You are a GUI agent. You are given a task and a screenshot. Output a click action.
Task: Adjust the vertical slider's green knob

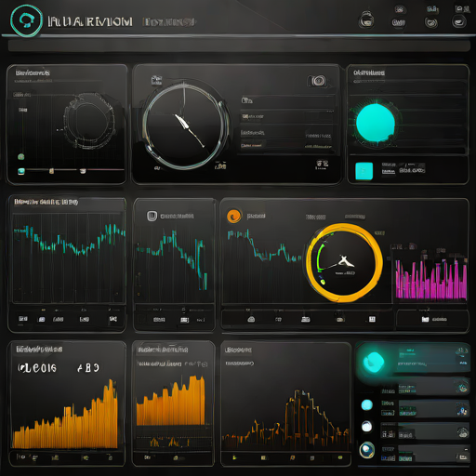(x=21, y=156)
